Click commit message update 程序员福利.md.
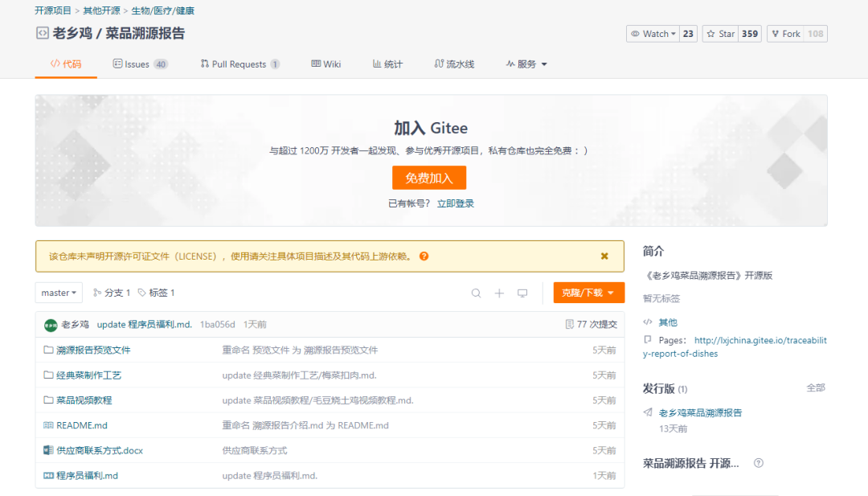This screenshot has height=496, width=868. click(x=145, y=325)
